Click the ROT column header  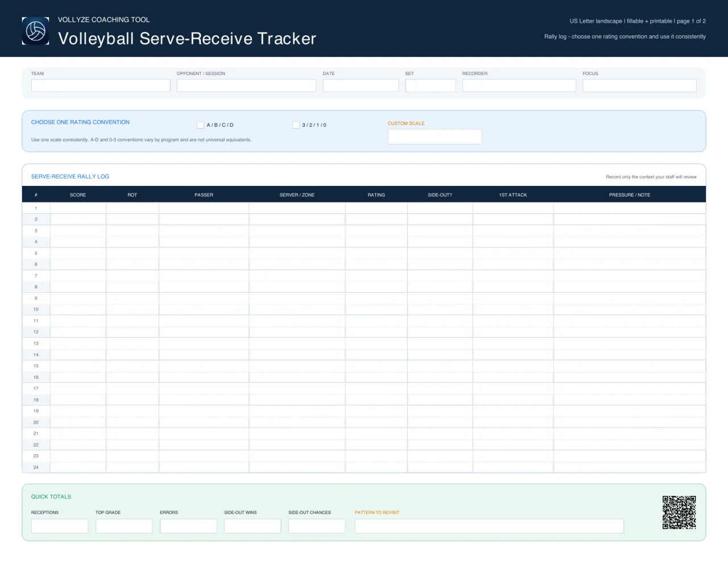click(x=133, y=195)
